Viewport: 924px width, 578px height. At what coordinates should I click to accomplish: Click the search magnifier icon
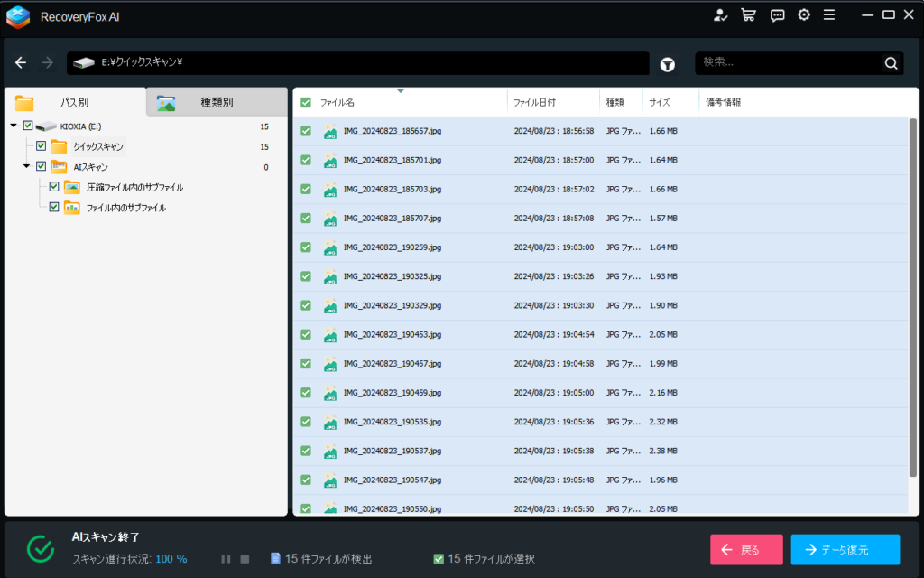tap(891, 63)
